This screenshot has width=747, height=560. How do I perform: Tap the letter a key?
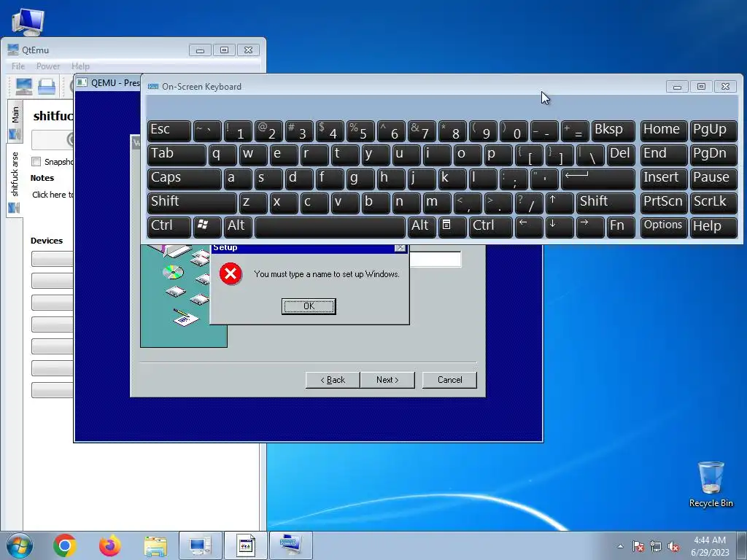(239, 179)
